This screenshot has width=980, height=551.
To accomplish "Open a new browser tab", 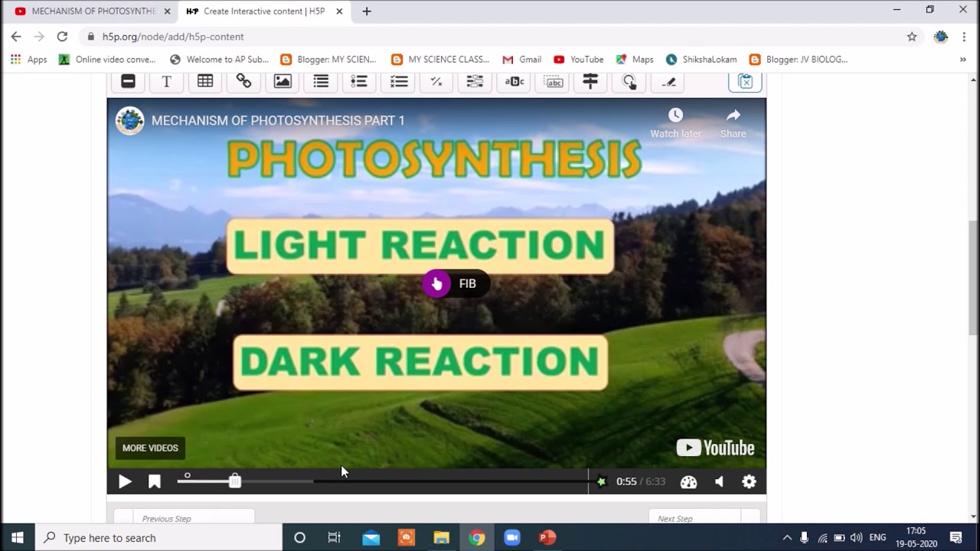I will [367, 11].
